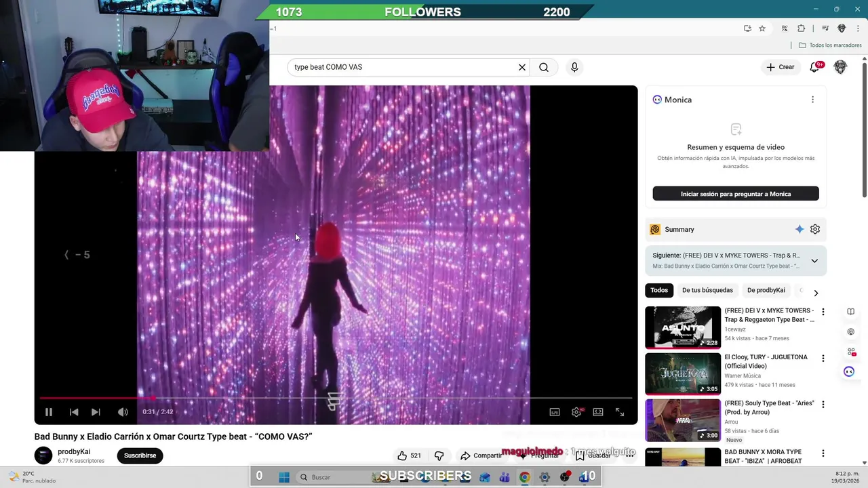868x488 pixels.
Task: Click the apps icon in side toolbar
Action: [x=850, y=352]
